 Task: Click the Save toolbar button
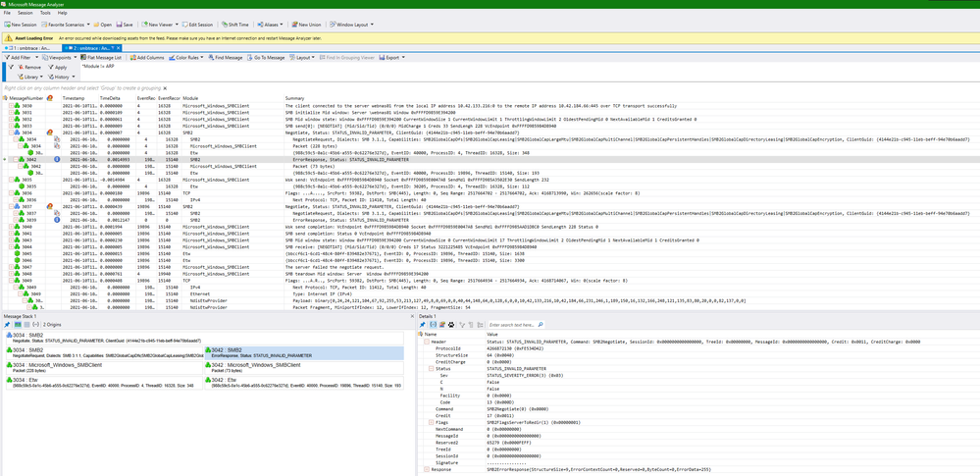tap(126, 25)
